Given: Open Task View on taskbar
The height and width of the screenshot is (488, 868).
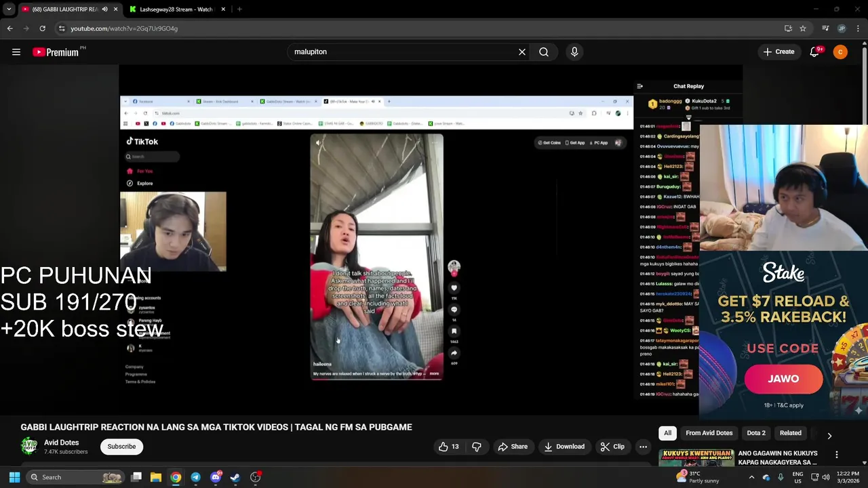Looking at the screenshot, I should pos(136,477).
